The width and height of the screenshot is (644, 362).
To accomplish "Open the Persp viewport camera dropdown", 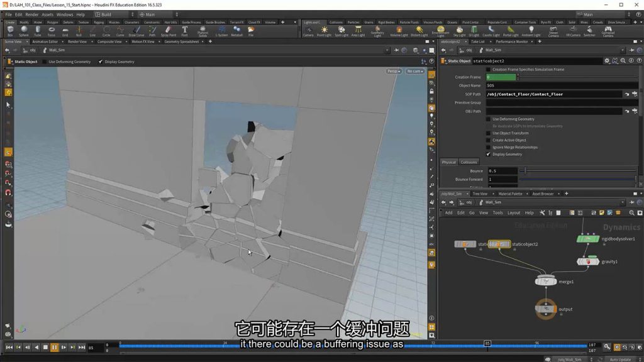I will click(394, 71).
